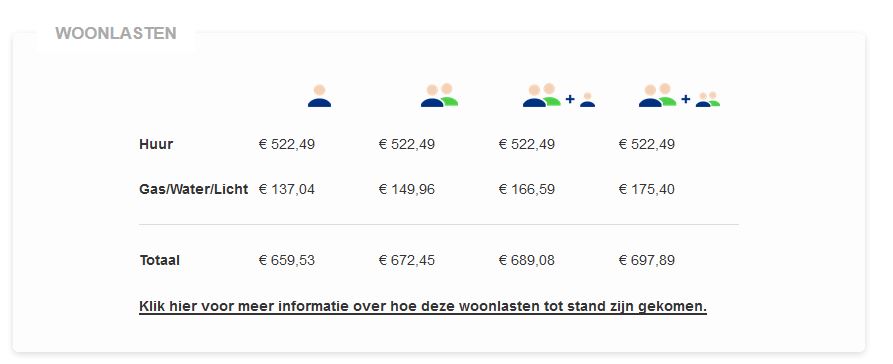Click the single-person Huur € 522,49 value
Viewport: 893px width, 364px height.
286,144
